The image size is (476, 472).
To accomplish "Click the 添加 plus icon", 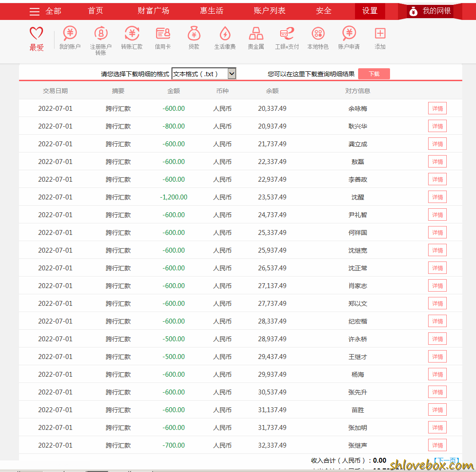I will point(380,33).
